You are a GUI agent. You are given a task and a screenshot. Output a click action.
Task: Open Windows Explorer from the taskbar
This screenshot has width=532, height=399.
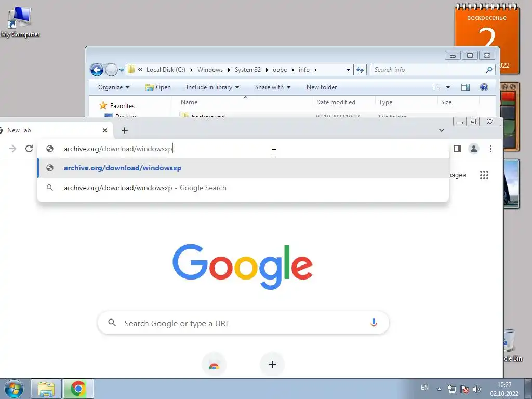pos(46,389)
